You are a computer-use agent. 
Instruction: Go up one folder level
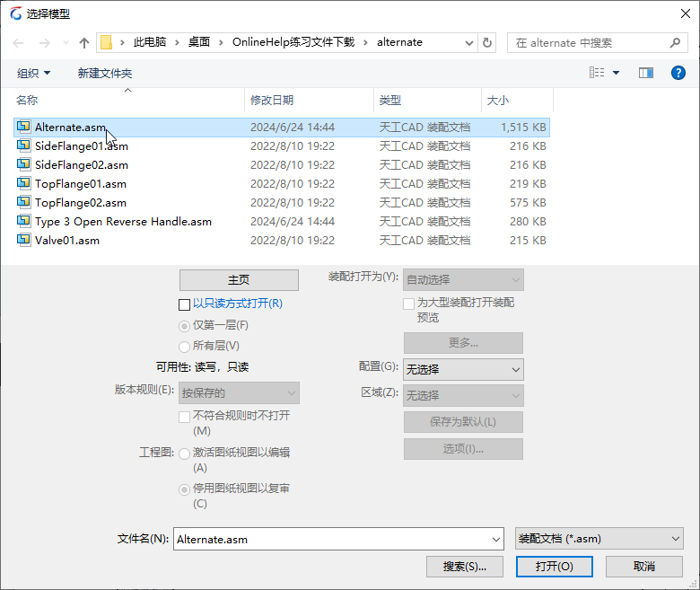(x=84, y=43)
